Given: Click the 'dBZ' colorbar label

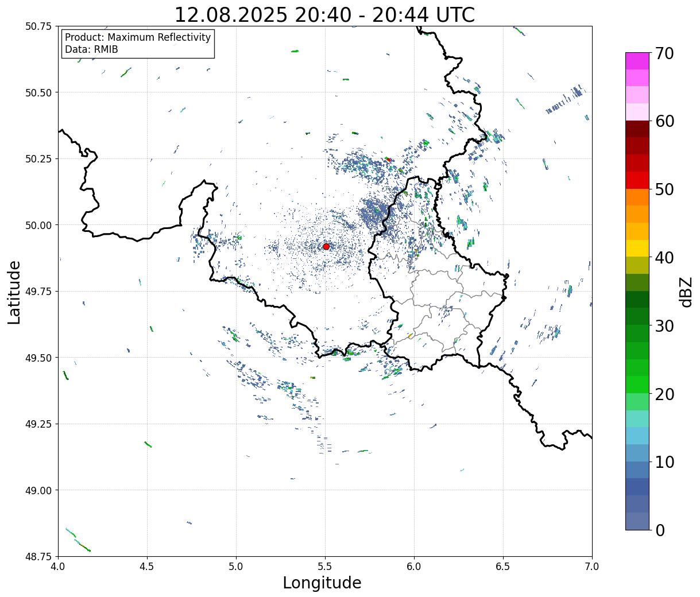Looking at the screenshot, I should (686, 291).
